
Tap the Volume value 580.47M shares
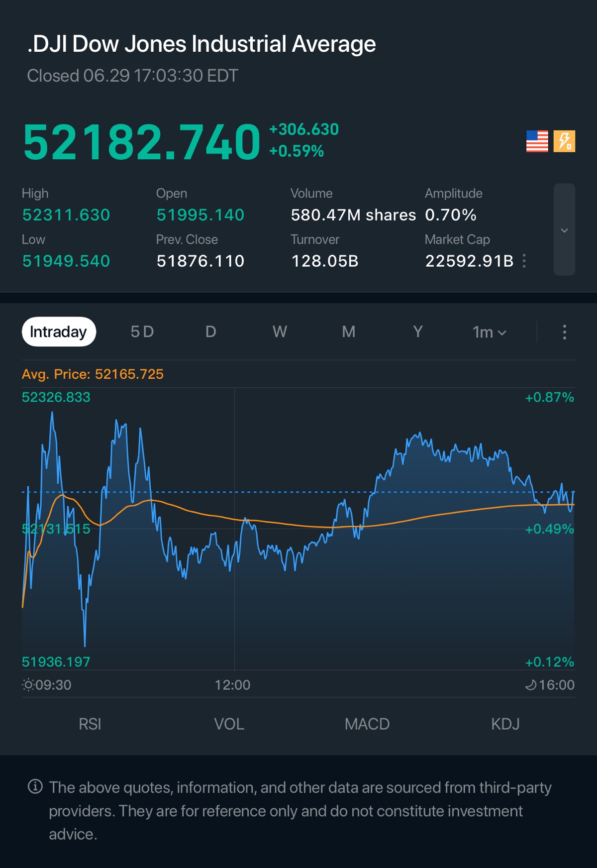pyautogui.click(x=353, y=215)
